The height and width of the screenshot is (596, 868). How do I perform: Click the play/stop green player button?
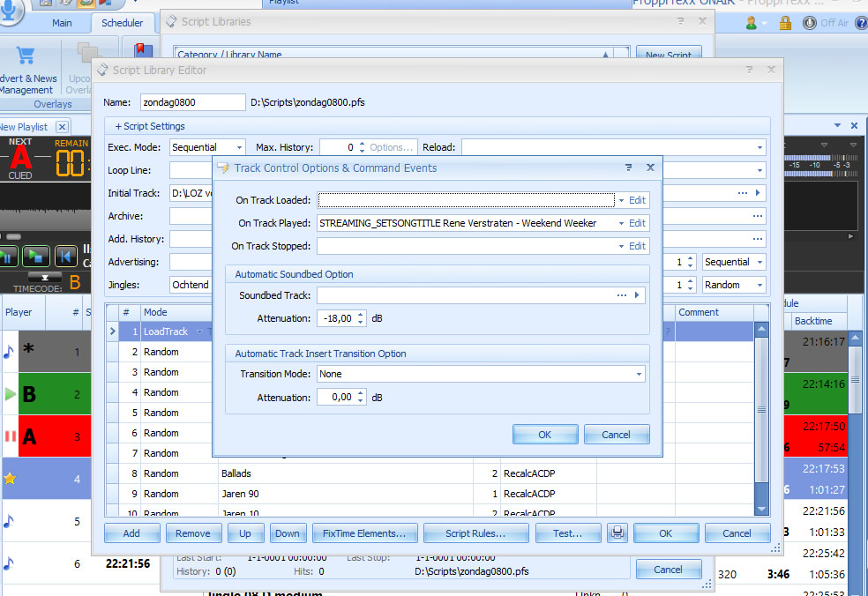[36, 257]
